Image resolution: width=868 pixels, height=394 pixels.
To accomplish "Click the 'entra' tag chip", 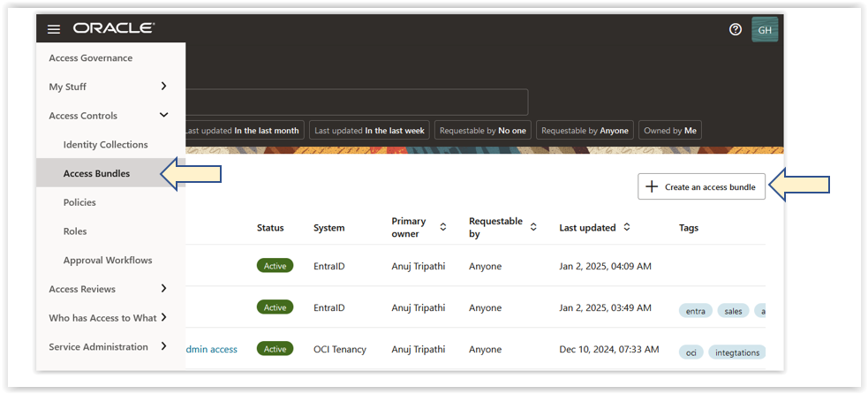I will click(x=696, y=311).
